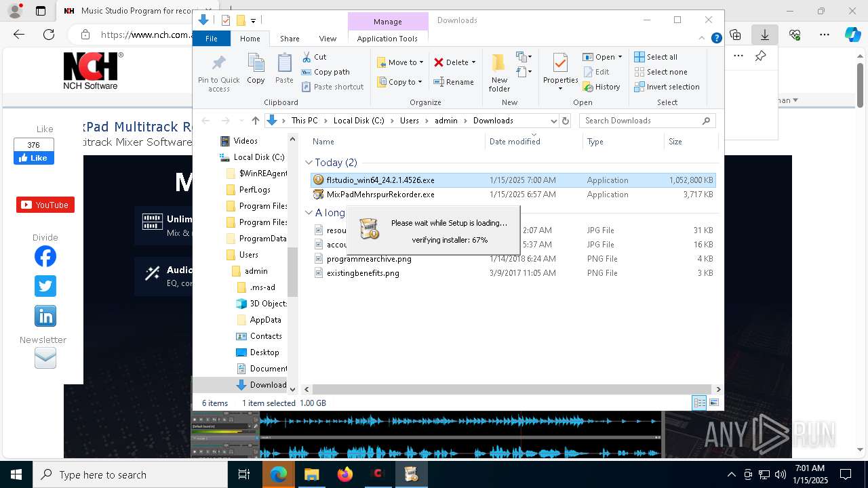This screenshot has height=488, width=868.
Task: Click the Manage contextual tab
Action: (x=388, y=22)
